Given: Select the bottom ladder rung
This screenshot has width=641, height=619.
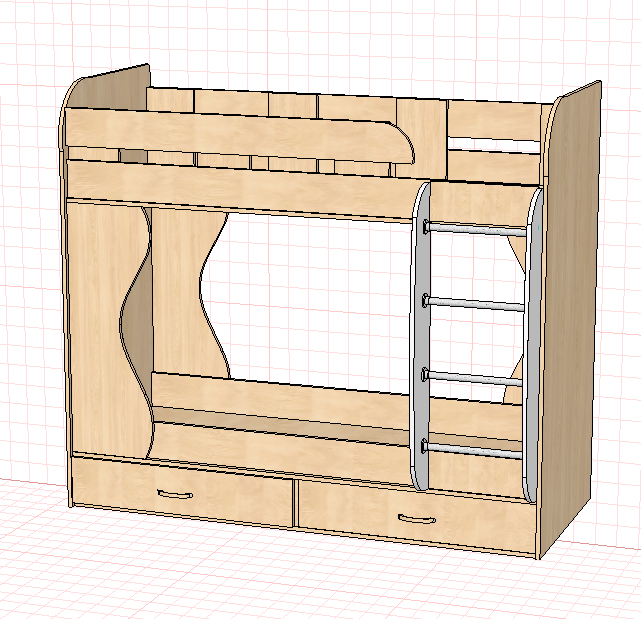Looking at the screenshot, I should pyautogui.click(x=473, y=450).
